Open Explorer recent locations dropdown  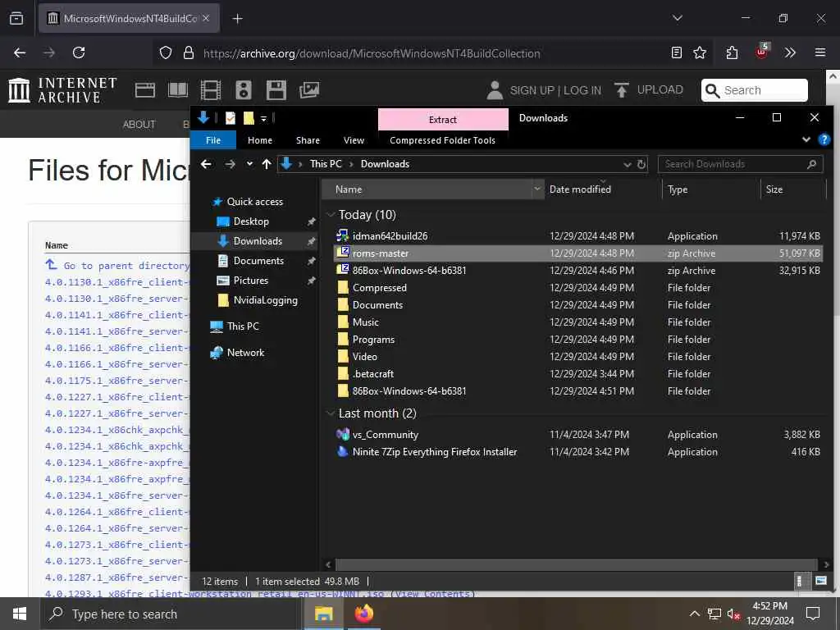pyautogui.click(x=249, y=164)
